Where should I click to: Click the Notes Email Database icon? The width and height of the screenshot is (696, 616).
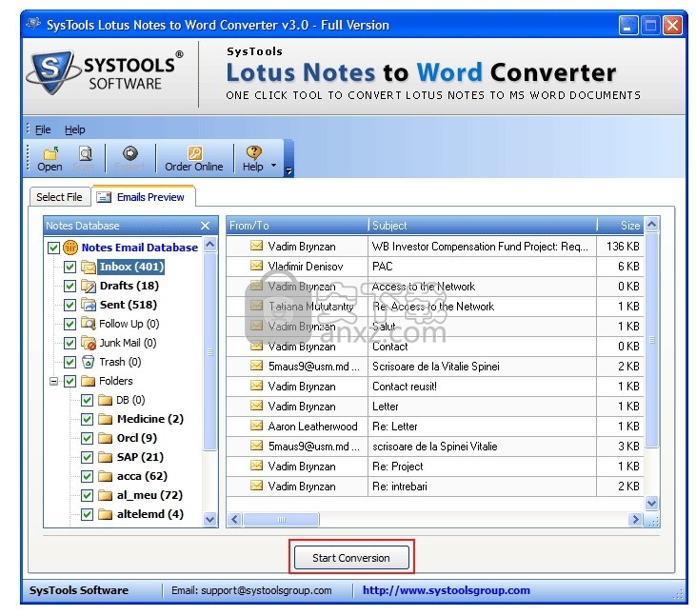70,248
